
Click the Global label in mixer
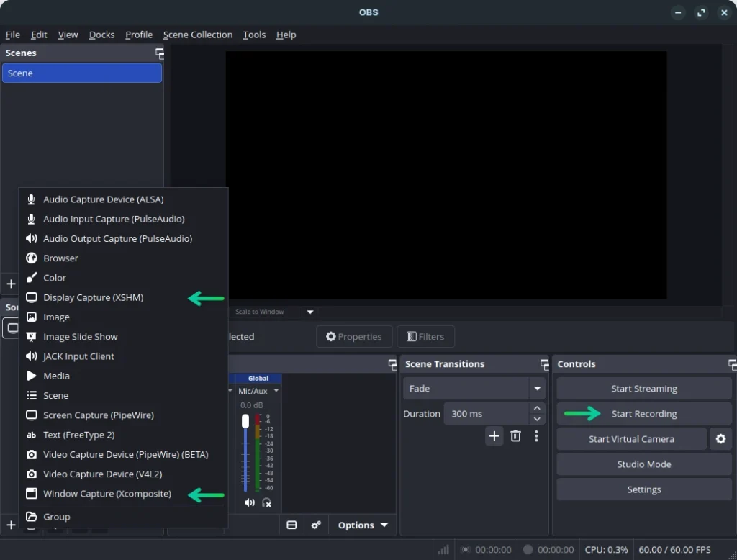coord(258,379)
